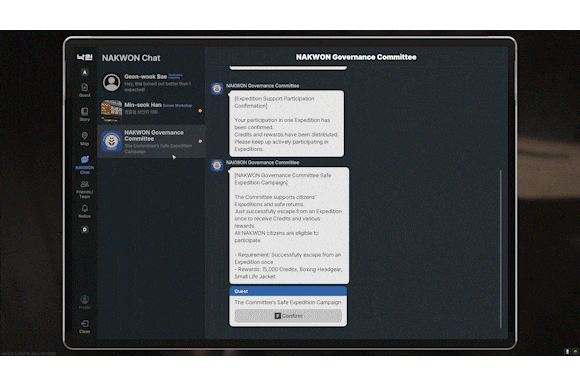This screenshot has width=580, height=387.
Task: Open the Quest icon in sidebar
Action: 85,89
